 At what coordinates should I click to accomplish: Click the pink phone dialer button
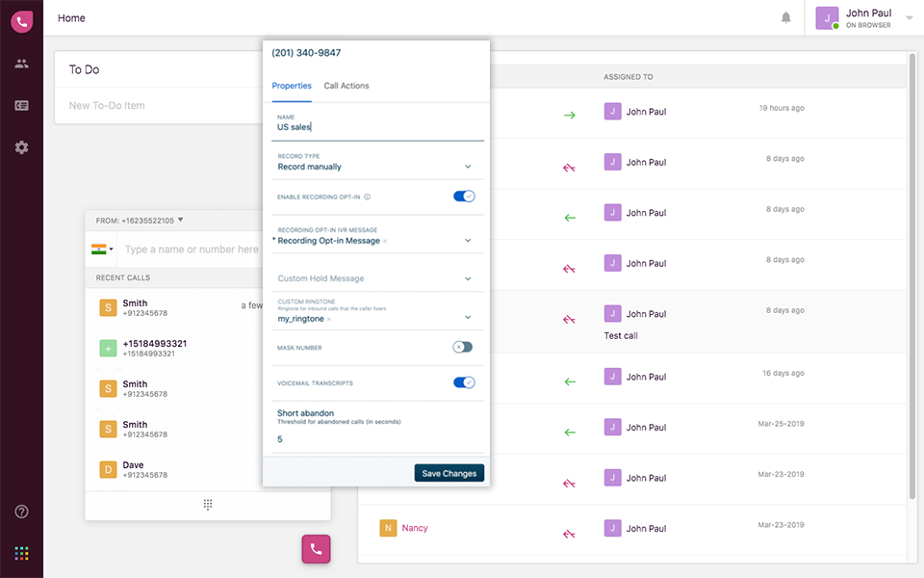(316, 549)
